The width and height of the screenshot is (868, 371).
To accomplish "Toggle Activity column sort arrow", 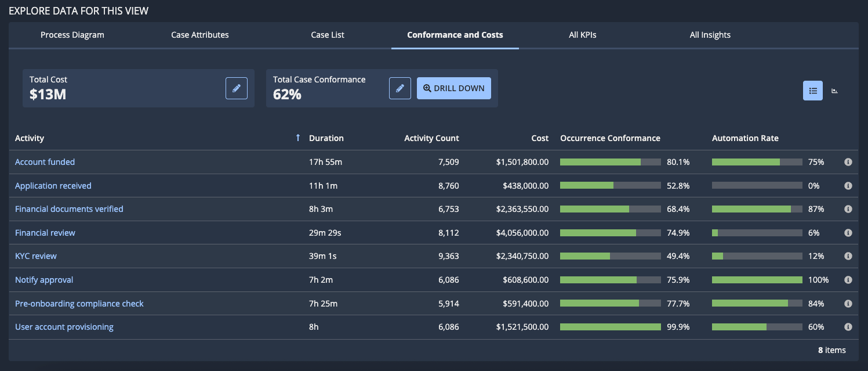I will pos(298,138).
